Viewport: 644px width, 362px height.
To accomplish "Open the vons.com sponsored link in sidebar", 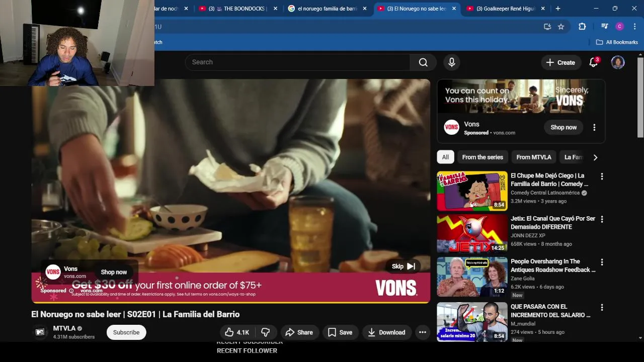I will [504, 133].
